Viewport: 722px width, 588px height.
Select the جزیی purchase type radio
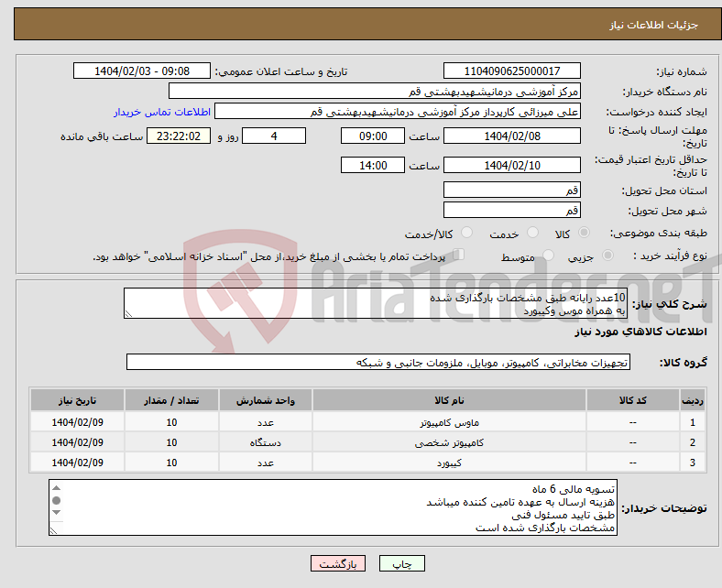click(607, 255)
